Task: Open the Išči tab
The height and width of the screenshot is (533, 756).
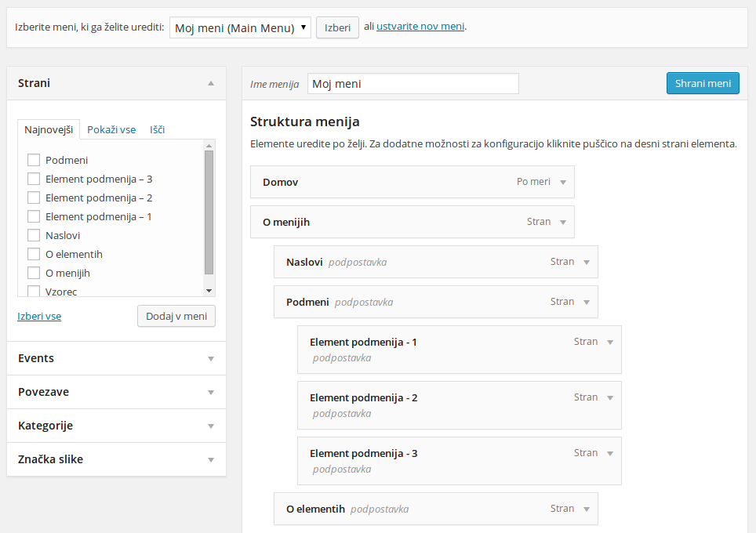Action: tap(157, 129)
